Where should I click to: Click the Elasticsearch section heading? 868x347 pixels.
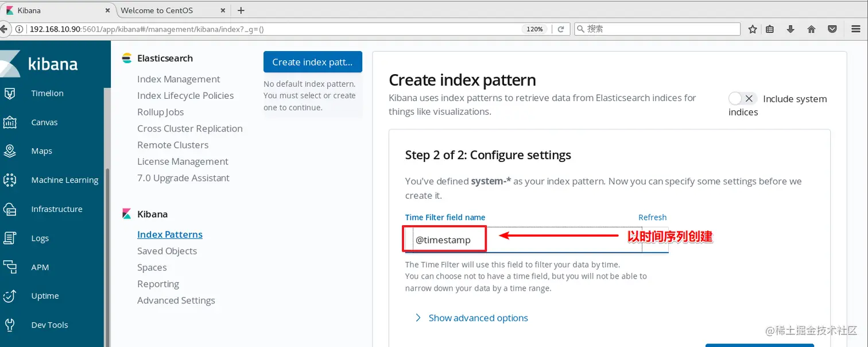point(165,58)
